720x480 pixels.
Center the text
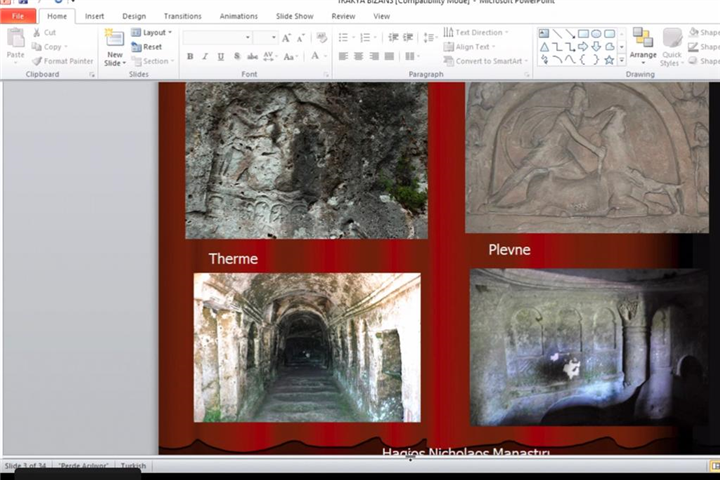(x=359, y=56)
